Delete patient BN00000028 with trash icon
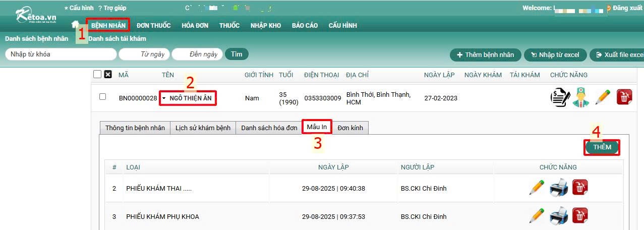 click(624, 97)
